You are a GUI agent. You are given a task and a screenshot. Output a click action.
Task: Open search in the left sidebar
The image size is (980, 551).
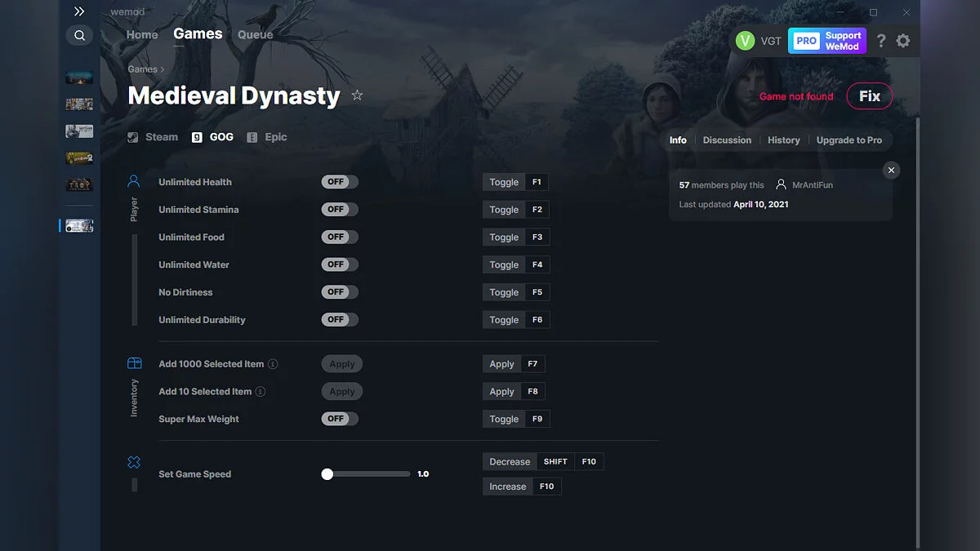[x=79, y=35]
